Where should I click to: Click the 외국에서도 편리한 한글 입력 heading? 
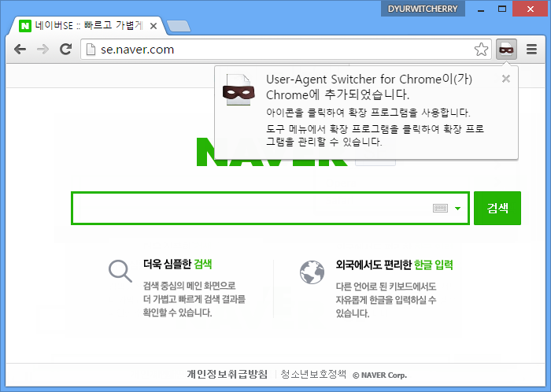394,264
